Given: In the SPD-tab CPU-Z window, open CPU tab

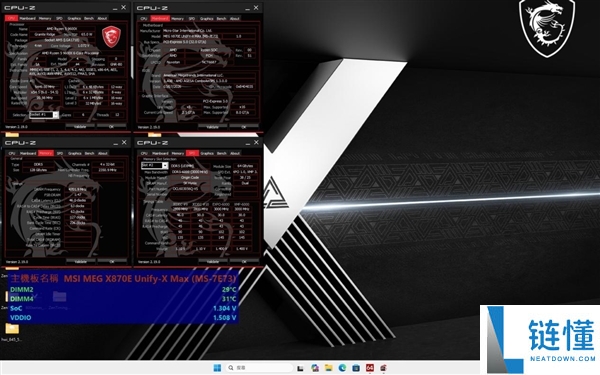Looking at the screenshot, I should click(x=144, y=153).
